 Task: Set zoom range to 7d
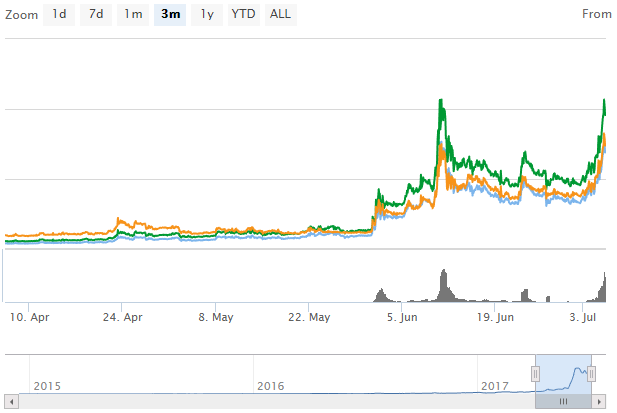click(96, 15)
